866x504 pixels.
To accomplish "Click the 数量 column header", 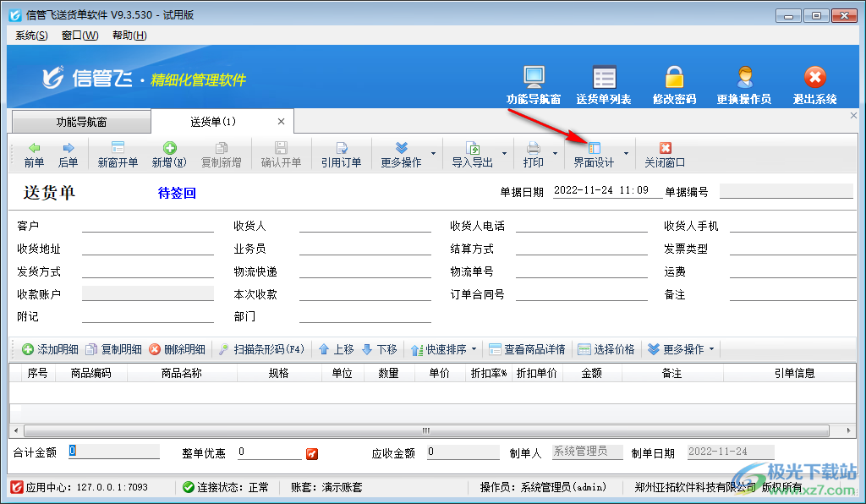I will point(389,373).
